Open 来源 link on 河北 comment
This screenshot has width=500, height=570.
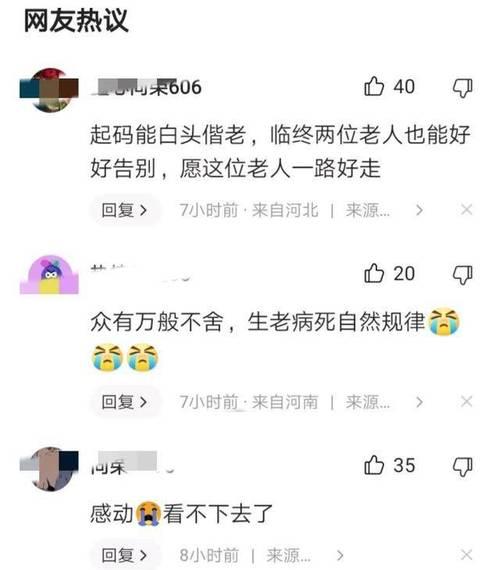click(368, 210)
